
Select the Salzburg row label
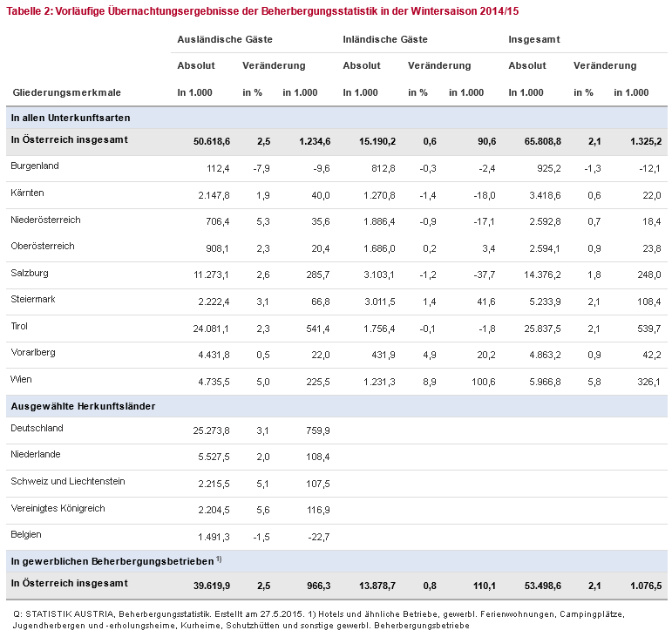pyautogui.click(x=29, y=273)
